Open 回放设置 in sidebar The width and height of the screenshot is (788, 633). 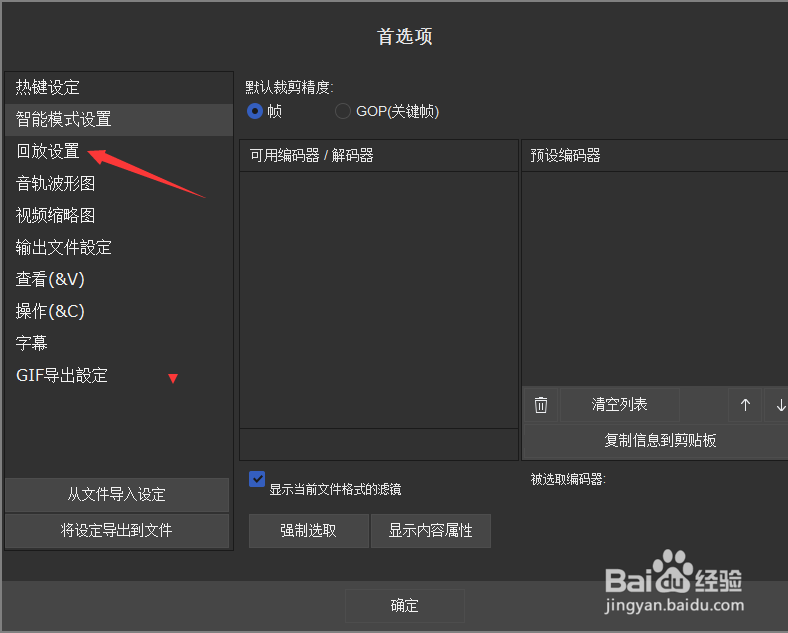[x=119, y=151]
